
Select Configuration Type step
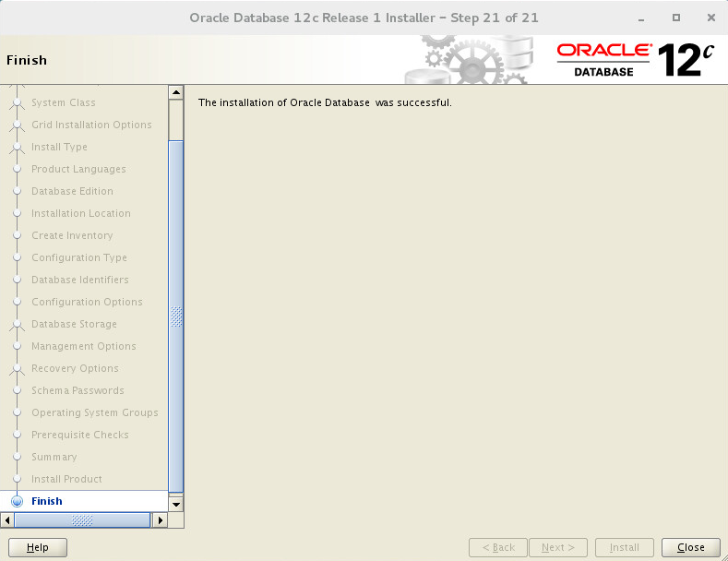click(79, 257)
